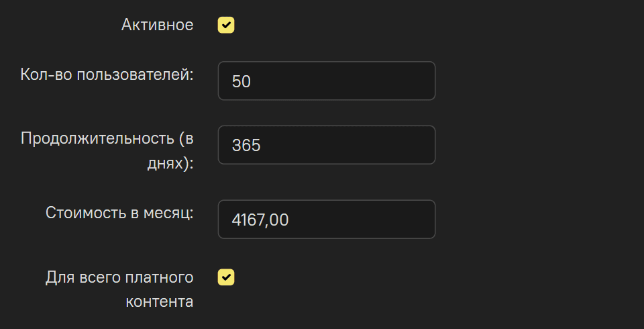The image size is (644, 329).
Task: Click the Кол-во пользователей input field
Action: click(x=327, y=81)
